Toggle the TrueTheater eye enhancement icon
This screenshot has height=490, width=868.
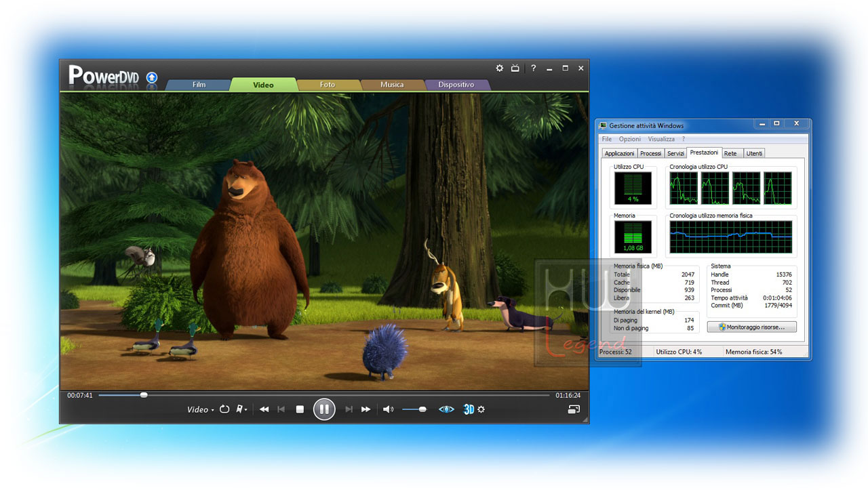click(446, 409)
